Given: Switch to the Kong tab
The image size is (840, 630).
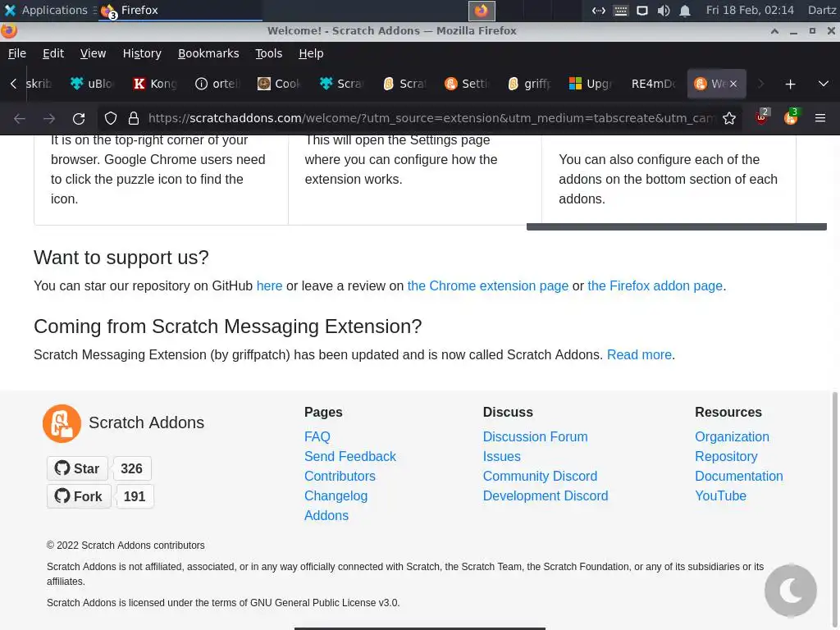Looking at the screenshot, I should 155,84.
